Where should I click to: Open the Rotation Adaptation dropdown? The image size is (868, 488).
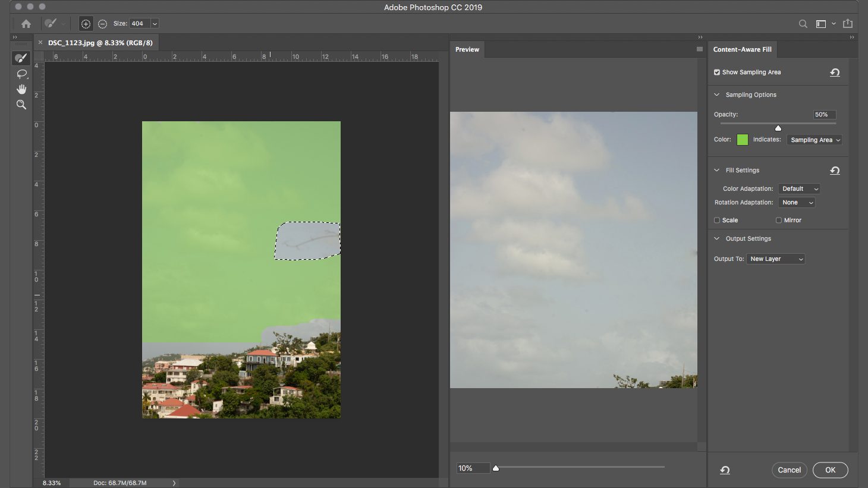797,203
